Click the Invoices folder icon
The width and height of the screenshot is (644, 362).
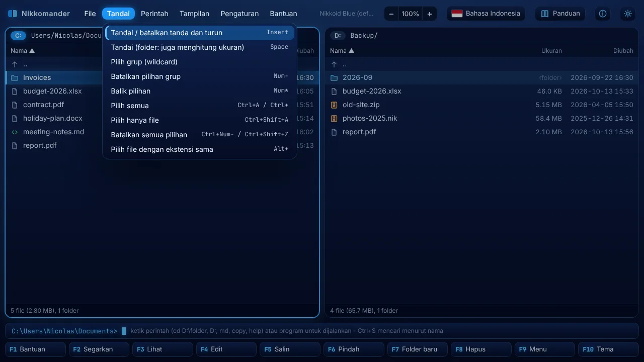[15, 78]
